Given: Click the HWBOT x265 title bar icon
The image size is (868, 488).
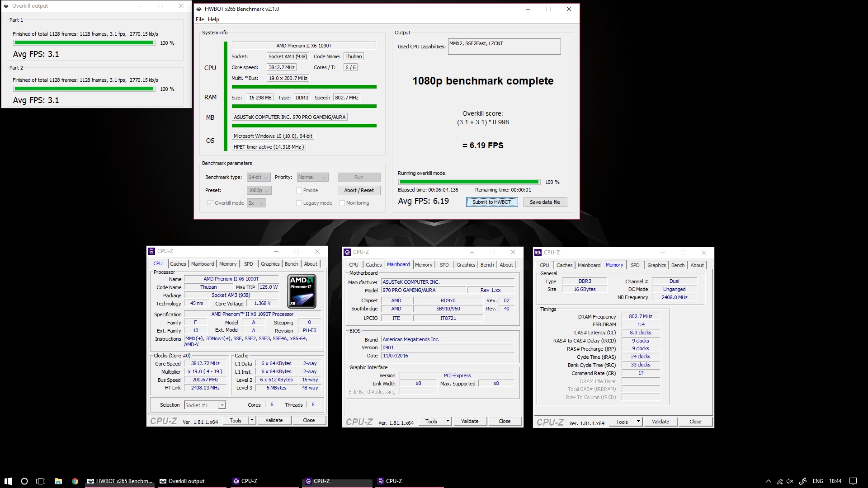Looking at the screenshot, I should point(199,9).
